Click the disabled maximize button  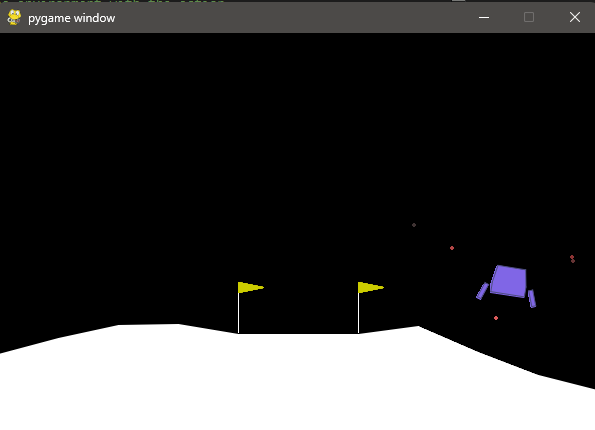tap(529, 17)
